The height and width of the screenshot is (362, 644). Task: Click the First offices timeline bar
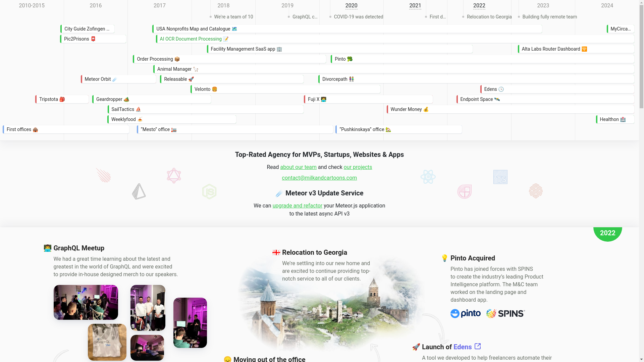[x=66, y=129]
